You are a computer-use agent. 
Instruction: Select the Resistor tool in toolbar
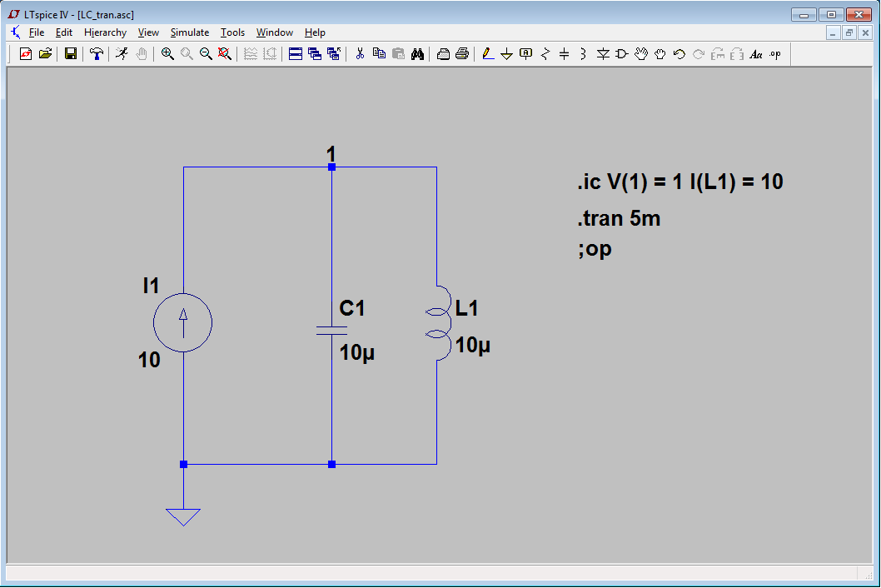click(x=545, y=54)
